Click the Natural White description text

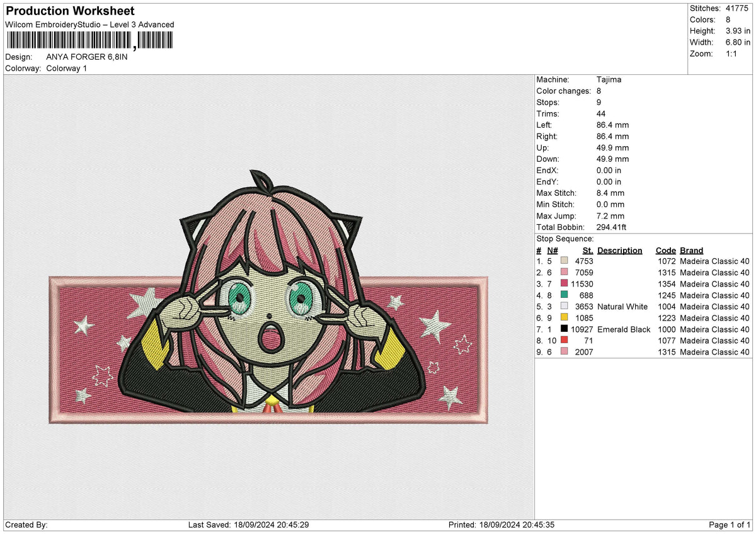pyautogui.click(x=622, y=307)
